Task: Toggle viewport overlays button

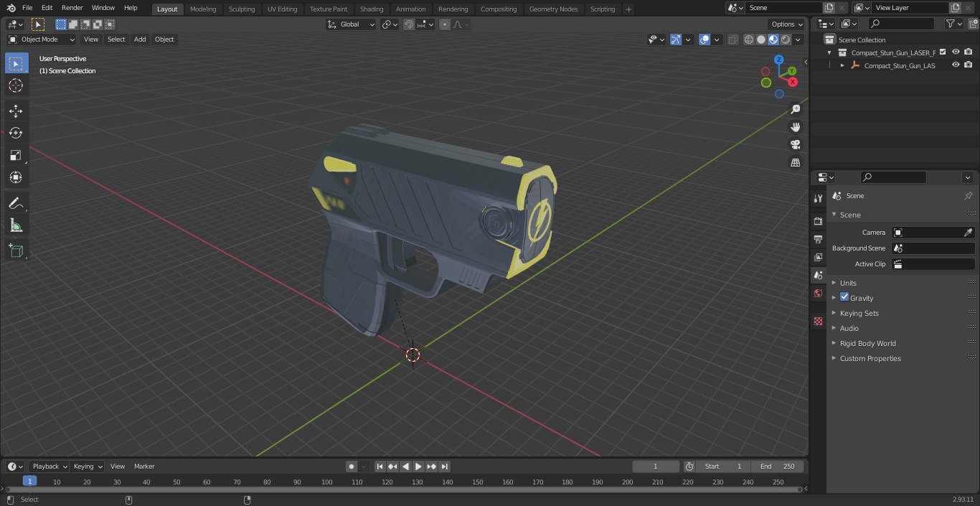Action: 705,39
